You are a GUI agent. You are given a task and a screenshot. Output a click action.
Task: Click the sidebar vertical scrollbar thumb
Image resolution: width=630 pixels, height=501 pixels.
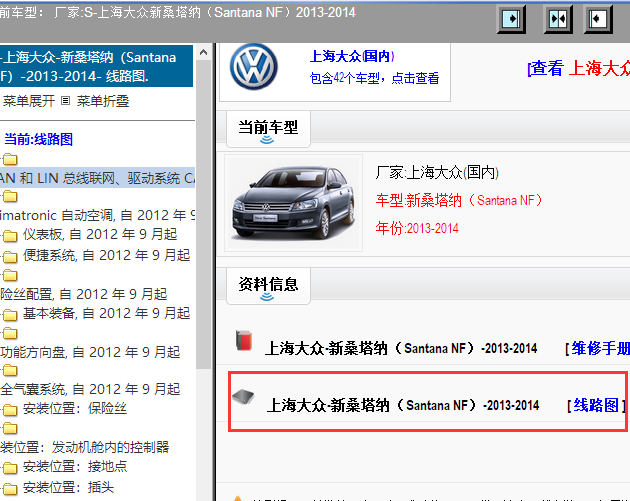(x=203, y=214)
